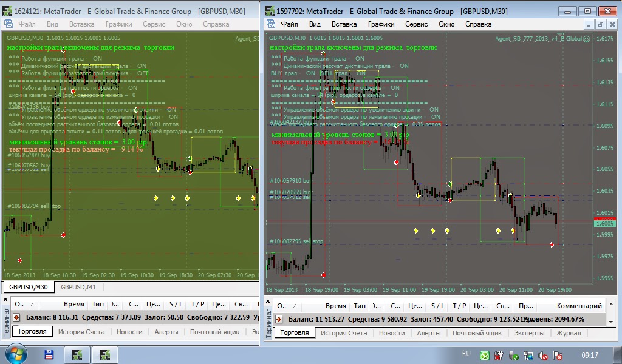Open Почтовый ящик tab in right terminal
The image size is (622, 364).
point(477,333)
